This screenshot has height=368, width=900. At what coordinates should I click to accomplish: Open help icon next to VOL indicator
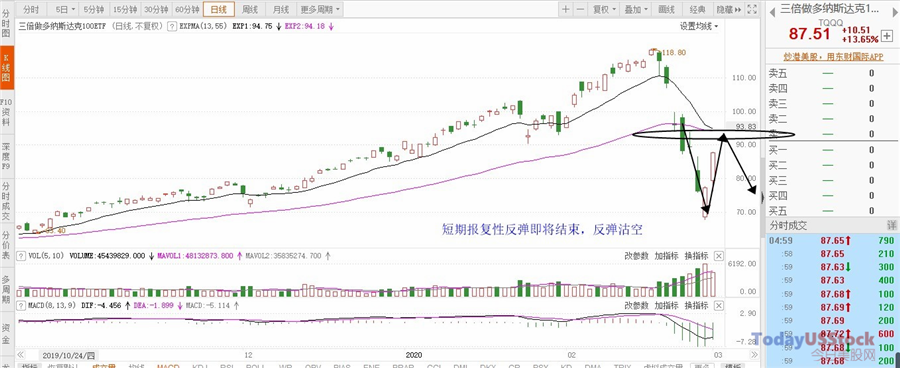[21, 255]
